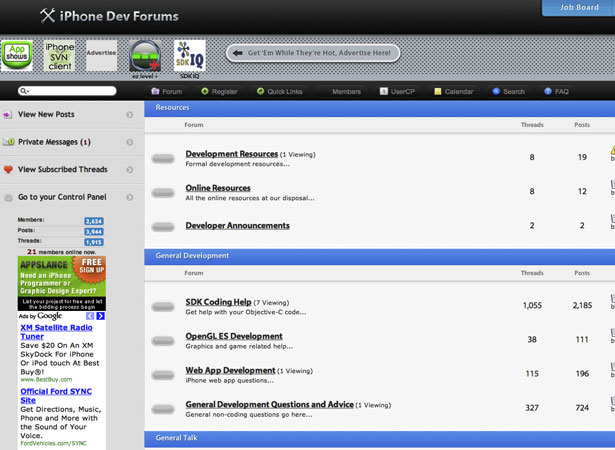
Task: Click the magnifier icon in search box
Action: (x=24, y=91)
